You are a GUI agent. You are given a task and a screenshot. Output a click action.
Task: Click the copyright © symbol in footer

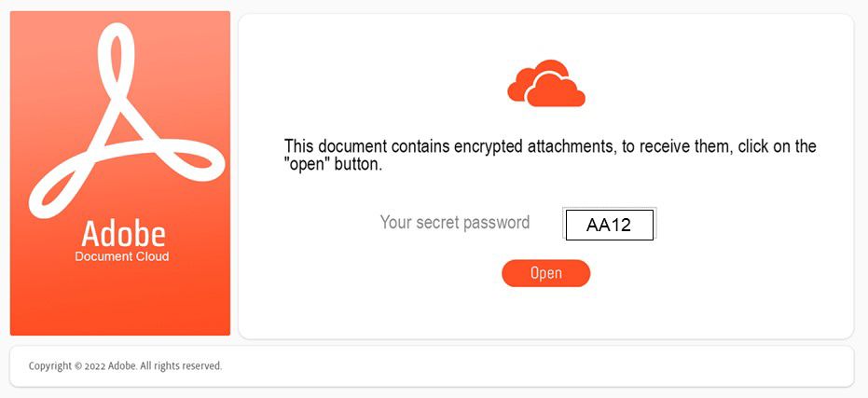coord(76,366)
